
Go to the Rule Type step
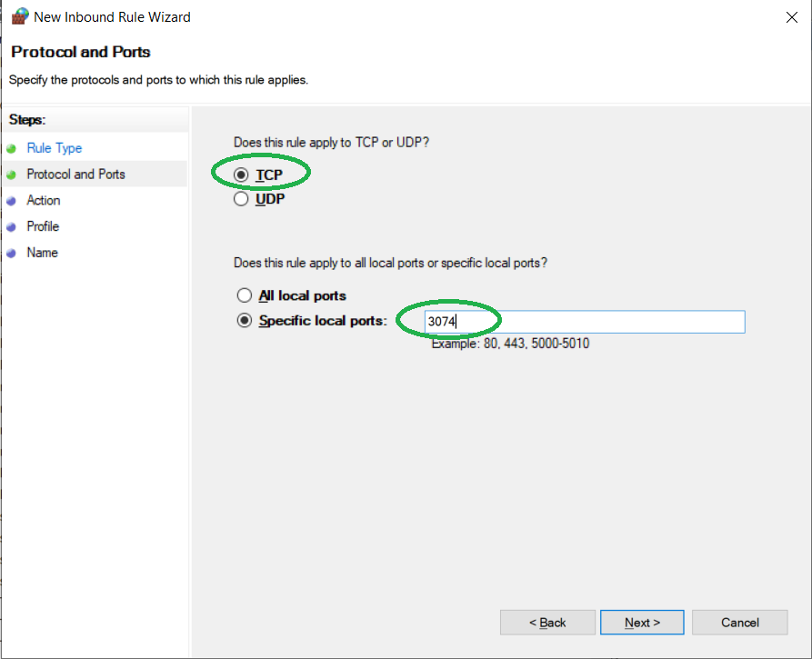[x=55, y=148]
